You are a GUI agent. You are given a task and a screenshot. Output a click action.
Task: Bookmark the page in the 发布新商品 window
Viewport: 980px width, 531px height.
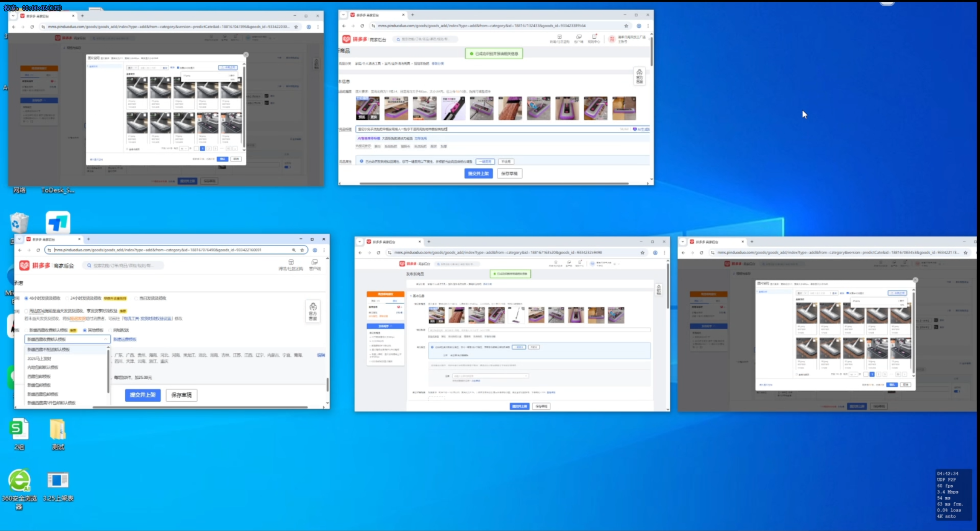pyautogui.click(x=643, y=253)
